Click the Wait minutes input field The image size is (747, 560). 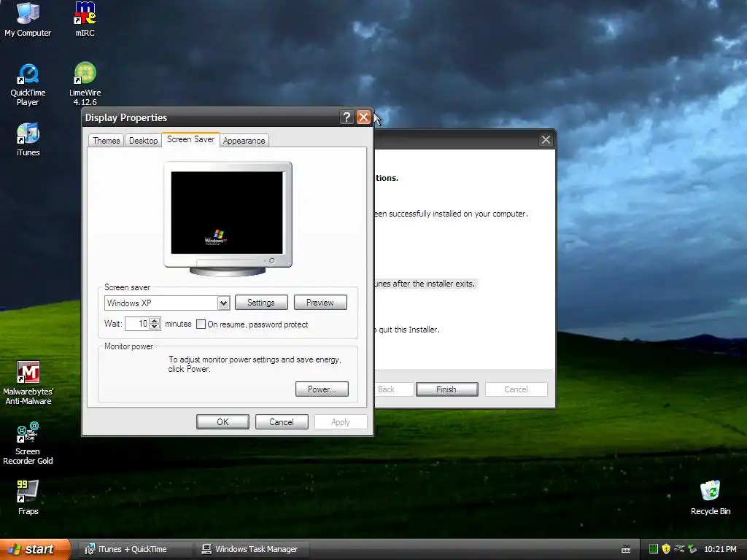[x=137, y=324]
